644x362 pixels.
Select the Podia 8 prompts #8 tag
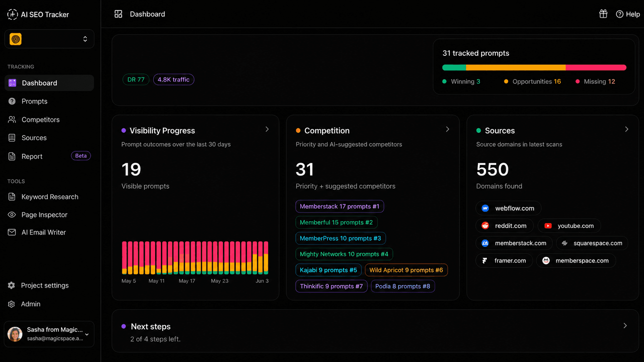point(403,286)
